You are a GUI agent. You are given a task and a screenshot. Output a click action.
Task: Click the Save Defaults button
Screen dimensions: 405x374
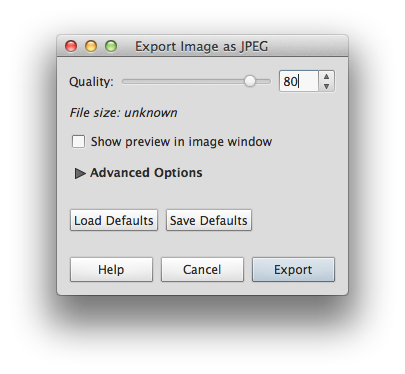209,220
